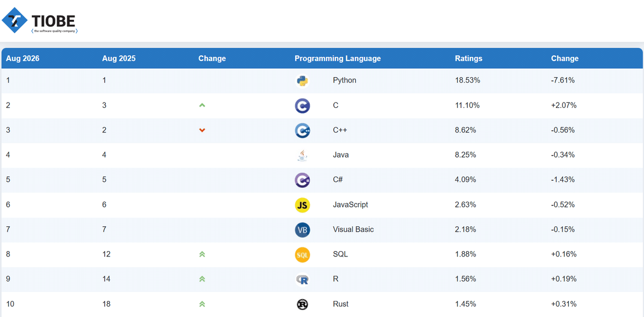The height and width of the screenshot is (317, 644).
Task: Click Python's 18.53% rating
Action: click(x=467, y=80)
